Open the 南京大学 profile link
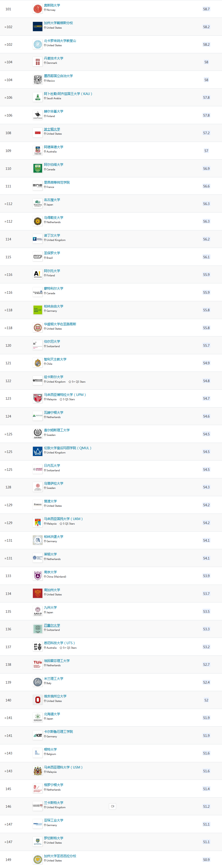The image size is (222, 868). tap(50, 572)
